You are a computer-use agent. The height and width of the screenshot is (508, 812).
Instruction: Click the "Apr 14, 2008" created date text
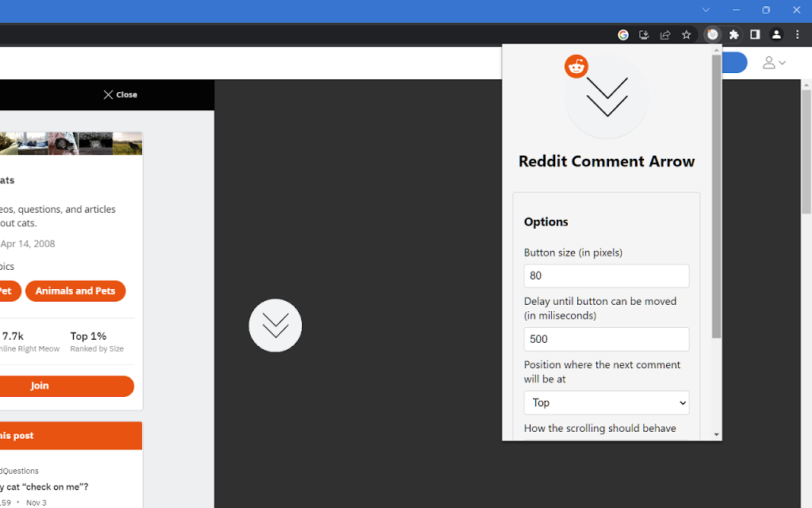[x=28, y=244]
